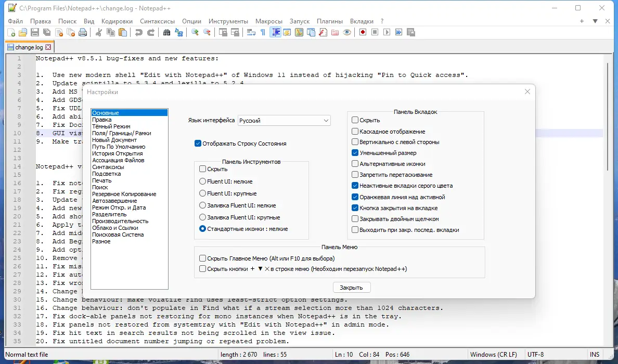The height and width of the screenshot is (364, 618).
Task: Show all characters with pilcrow icon
Action: coord(263,32)
